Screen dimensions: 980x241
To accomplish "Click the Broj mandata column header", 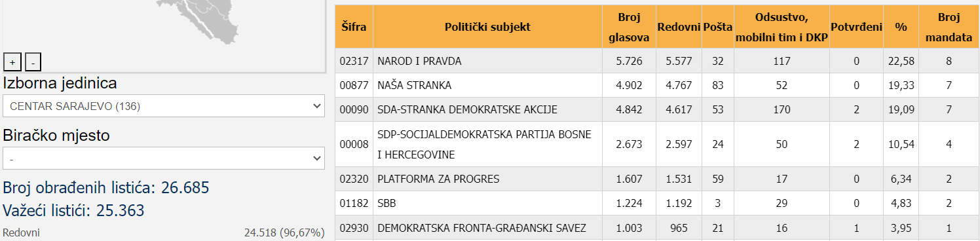I will click(949, 27).
